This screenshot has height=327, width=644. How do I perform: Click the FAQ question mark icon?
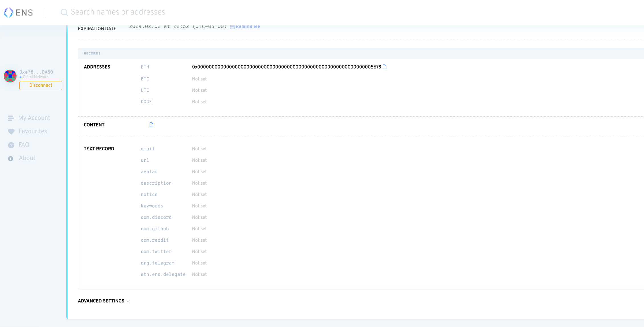point(11,145)
